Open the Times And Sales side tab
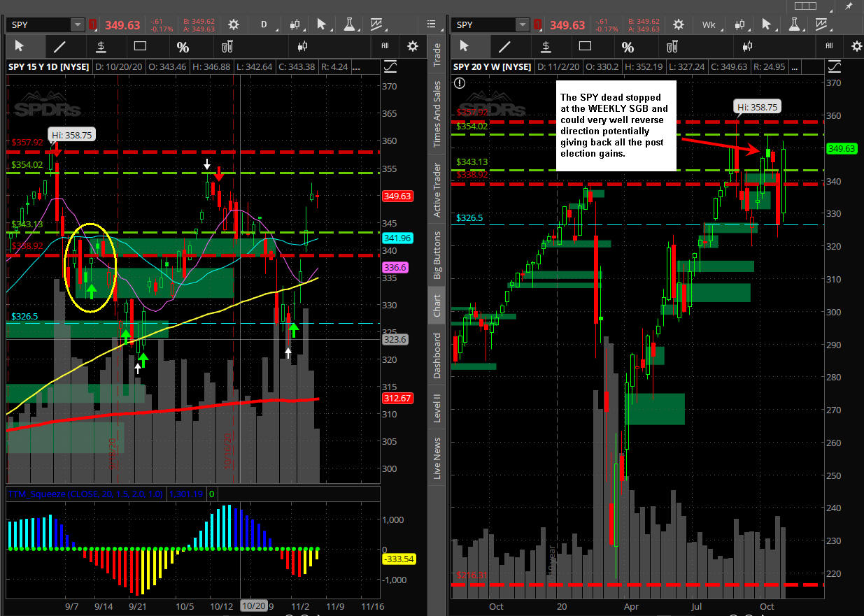864x616 pixels. pos(437,114)
